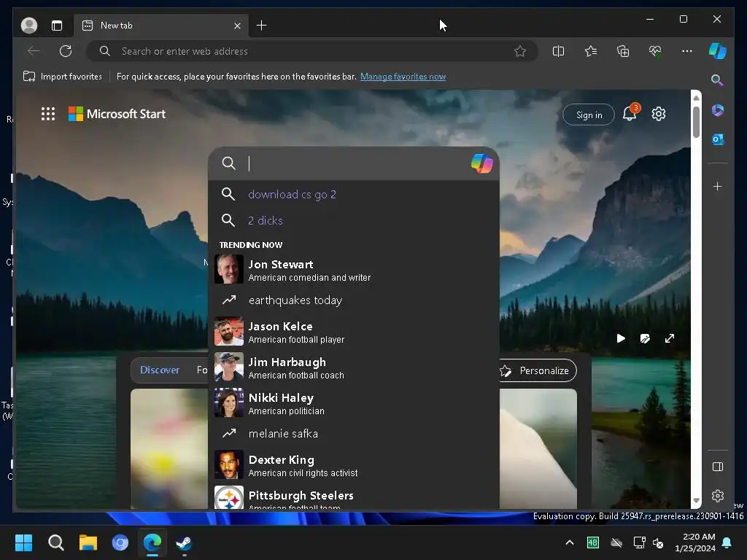747x560 pixels.
Task: Click the Microsoft Start logo
Action: pos(117,114)
